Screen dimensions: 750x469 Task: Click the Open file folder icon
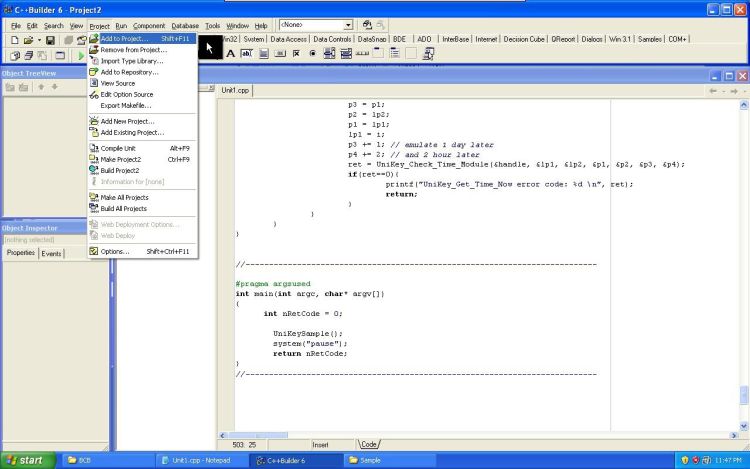pyautogui.click(x=28, y=40)
